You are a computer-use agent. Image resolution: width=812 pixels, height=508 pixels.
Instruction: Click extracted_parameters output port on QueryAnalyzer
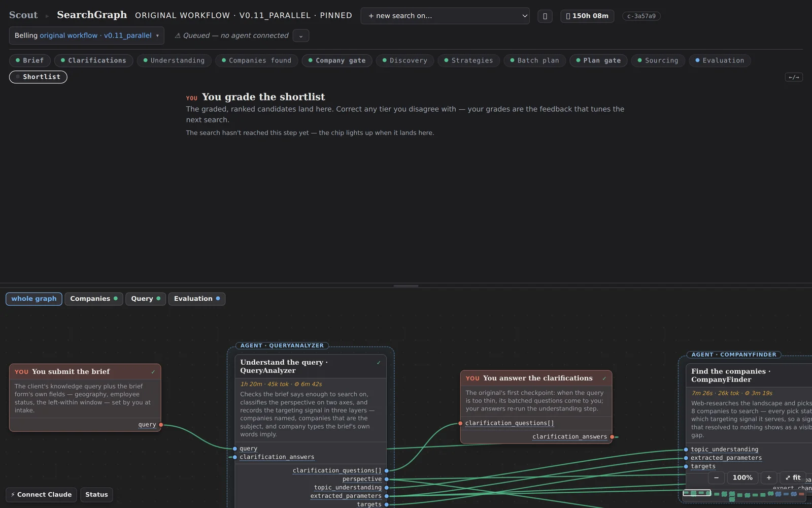click(386, 496)
